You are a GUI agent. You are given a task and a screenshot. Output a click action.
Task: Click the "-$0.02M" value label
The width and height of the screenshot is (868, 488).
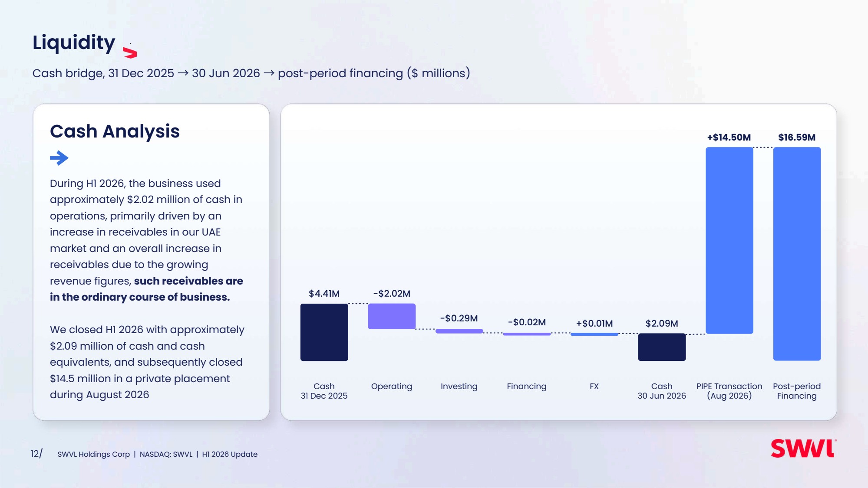click(527, 322)
